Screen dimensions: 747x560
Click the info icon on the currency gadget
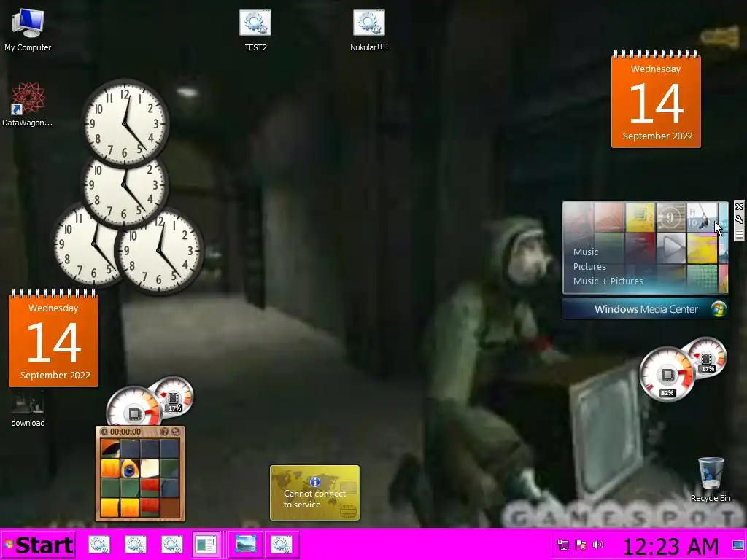(314, 482)
